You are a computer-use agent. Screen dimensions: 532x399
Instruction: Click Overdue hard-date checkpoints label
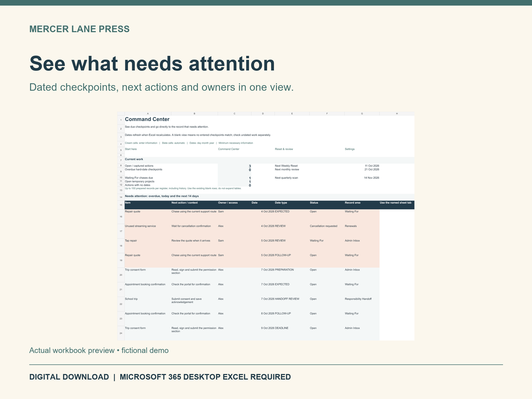point(143,169)
